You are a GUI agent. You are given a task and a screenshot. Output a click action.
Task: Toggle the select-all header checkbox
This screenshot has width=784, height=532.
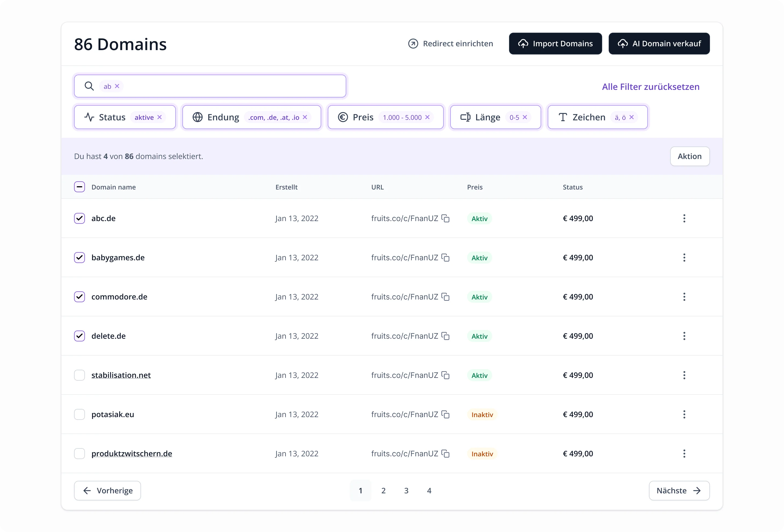tap(79, 187)
